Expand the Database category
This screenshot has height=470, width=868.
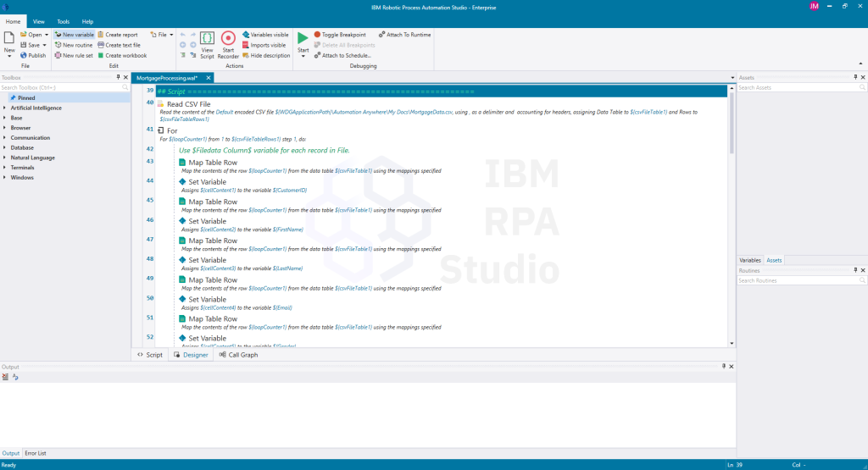coord(5,147)
